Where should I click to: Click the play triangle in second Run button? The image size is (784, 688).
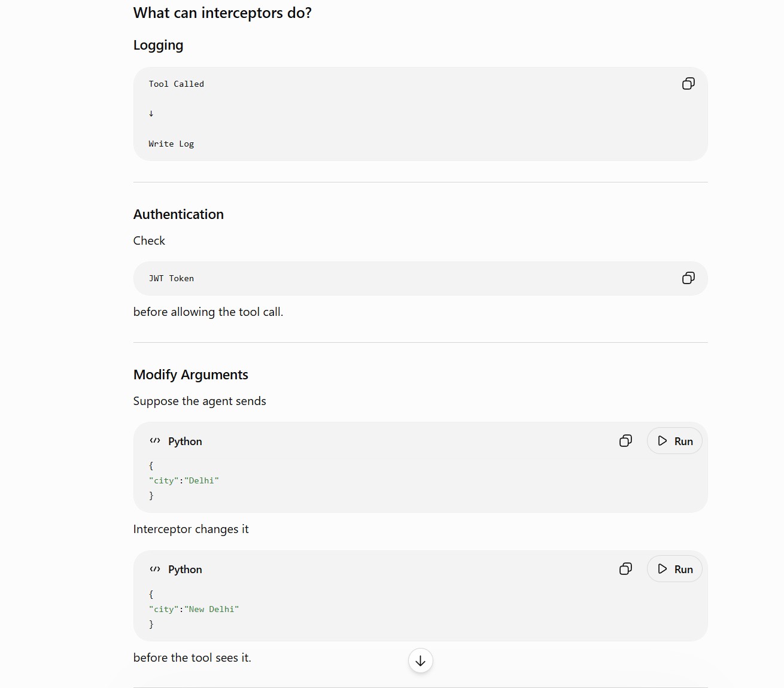point(663,569)
